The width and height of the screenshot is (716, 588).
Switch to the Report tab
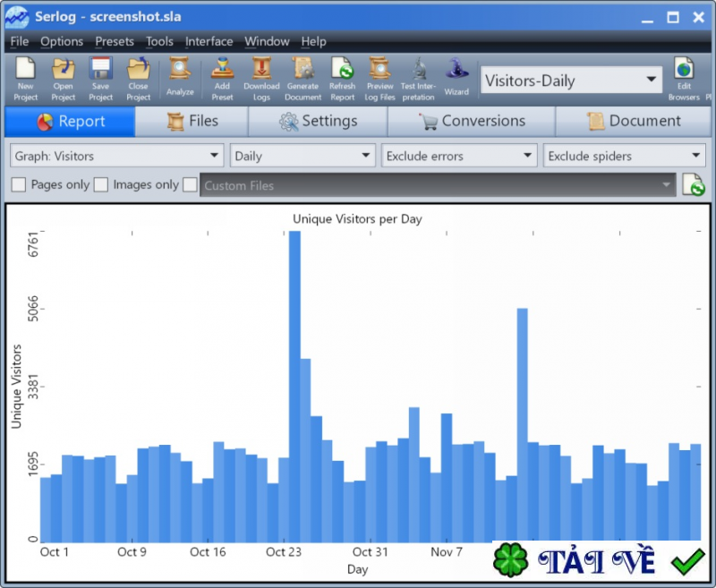(70, 122)
